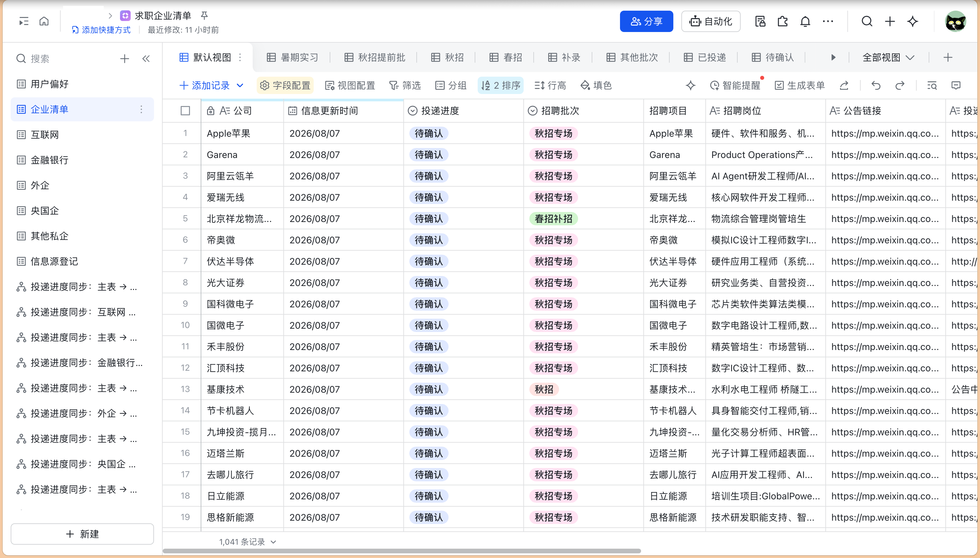Collapse the sidebar with double chevron

click(146, 59)
